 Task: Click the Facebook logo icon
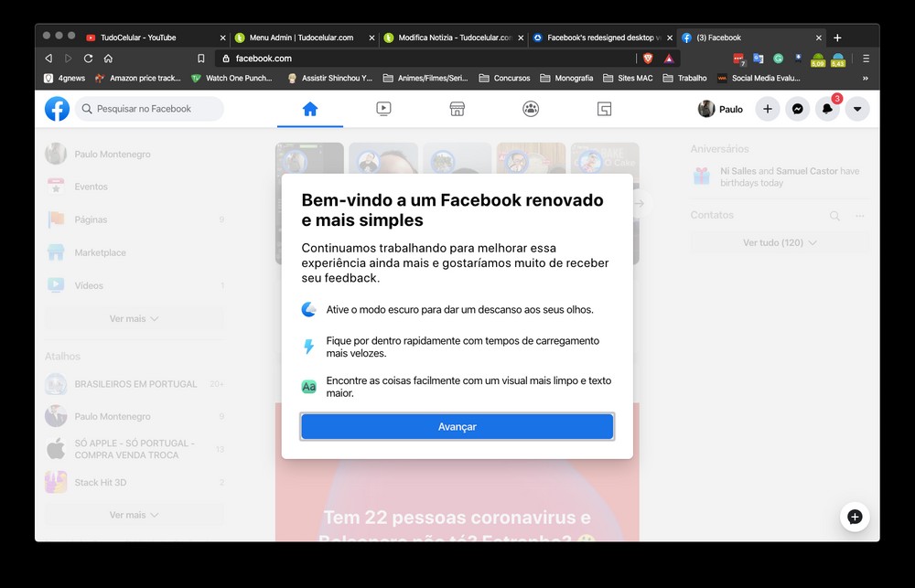(x=57, y=109)
